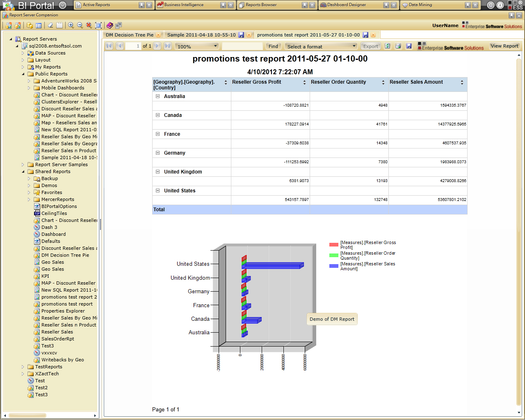Close the Sample 2011-04-18 10-55-10 tab
This screenshot has width=525, height=420.
pos(249,35)
